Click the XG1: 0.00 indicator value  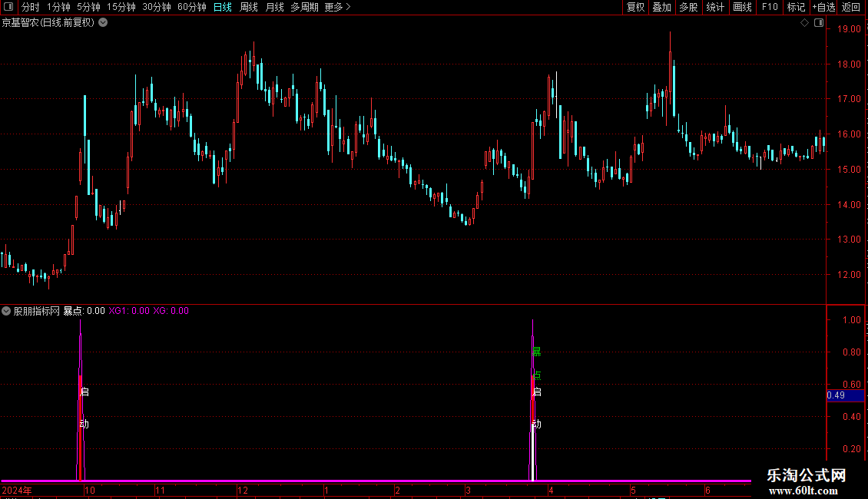click(x=129, y=311)
